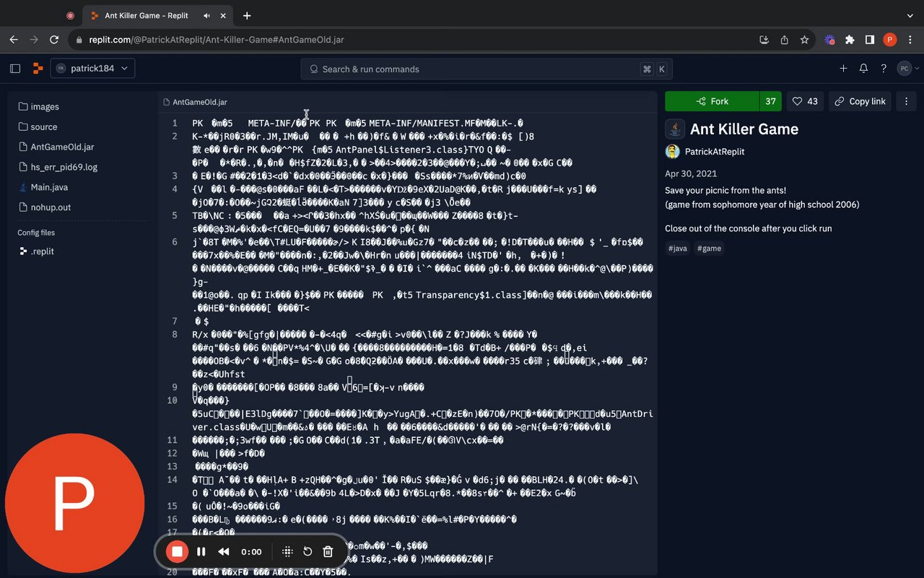Open PatrickAtReplit profile link
This screenshot has height=578, width=924.
715,152
